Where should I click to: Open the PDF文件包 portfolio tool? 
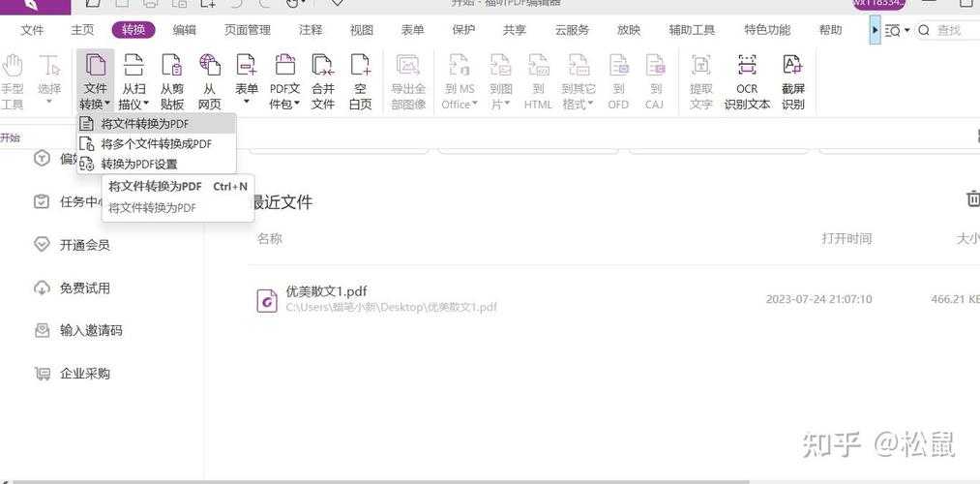point(284,81)
